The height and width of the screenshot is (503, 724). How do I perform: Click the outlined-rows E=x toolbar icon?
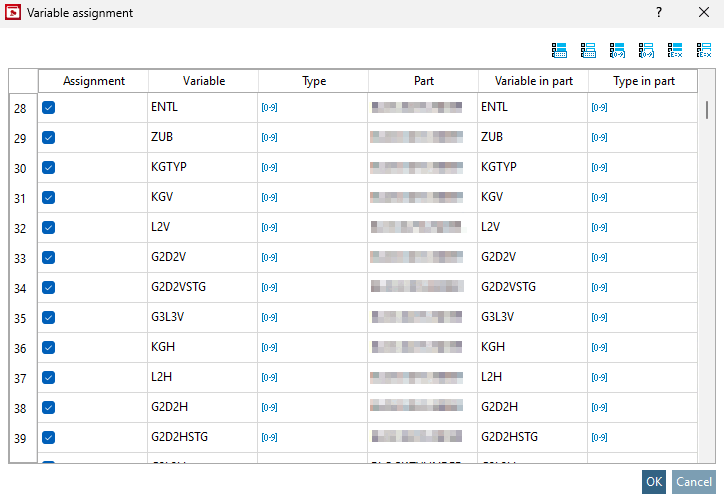(x=704, y=49)
